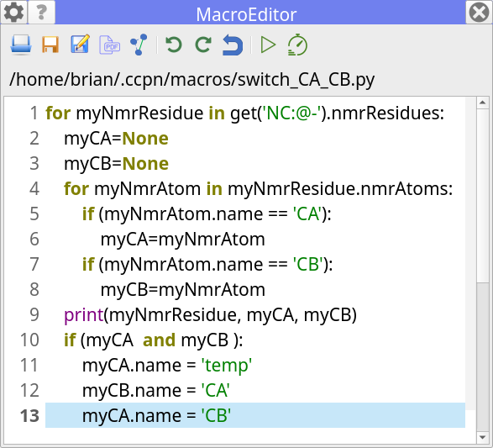The width and height of the screenshot is (493, 448).
Task: Click the blue revert arrow icon
Action: [233, 45]
